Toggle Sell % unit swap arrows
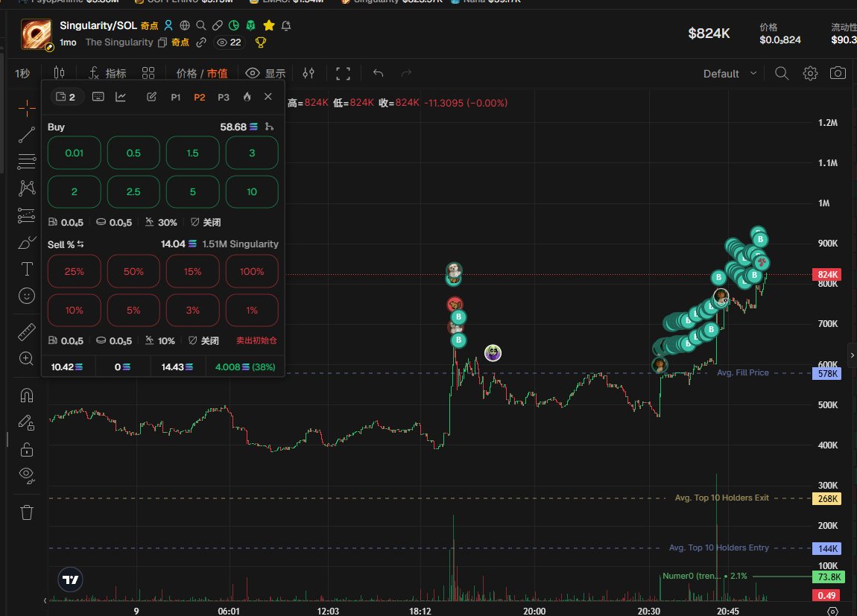This screenshot has width=857, height=616. click(x=80, y=244)
